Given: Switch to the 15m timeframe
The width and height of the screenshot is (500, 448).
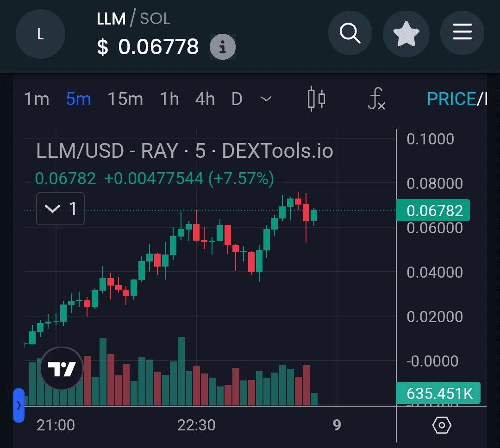Looking at the screenshot, I should (125, 99).
